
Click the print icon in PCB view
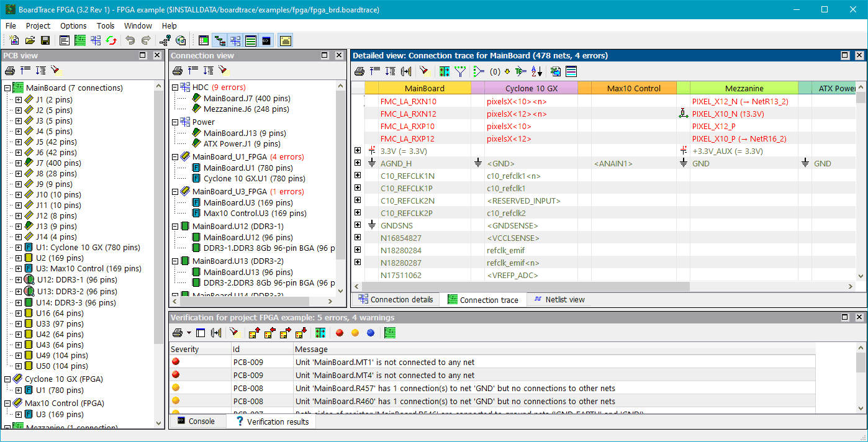pyautogui.click(x=10, y=71)
